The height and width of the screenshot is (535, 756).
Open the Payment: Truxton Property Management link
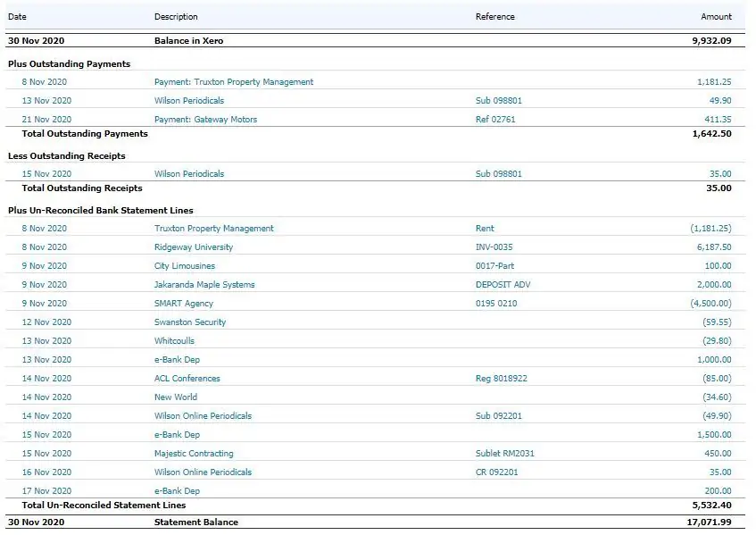tap(234, 82)
